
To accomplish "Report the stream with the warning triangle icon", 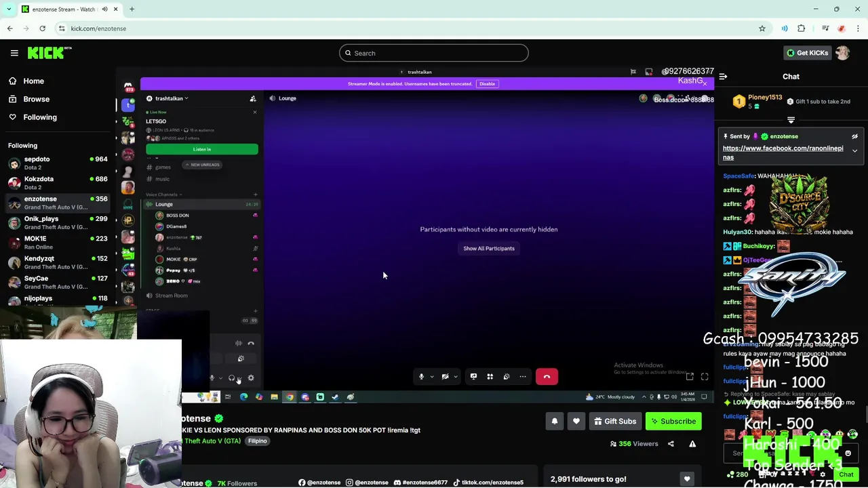I will (692, 444).
